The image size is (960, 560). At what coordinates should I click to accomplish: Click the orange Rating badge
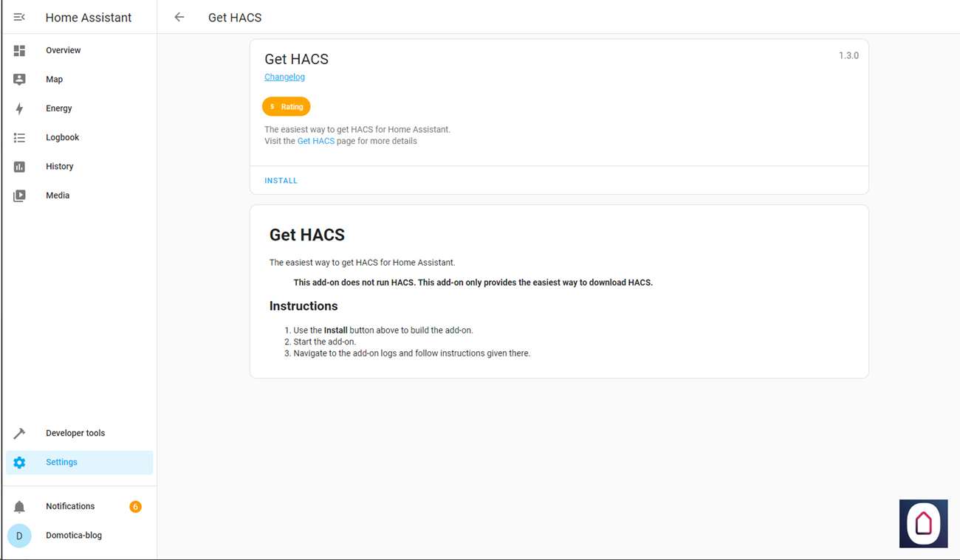[x=287, y=107]
